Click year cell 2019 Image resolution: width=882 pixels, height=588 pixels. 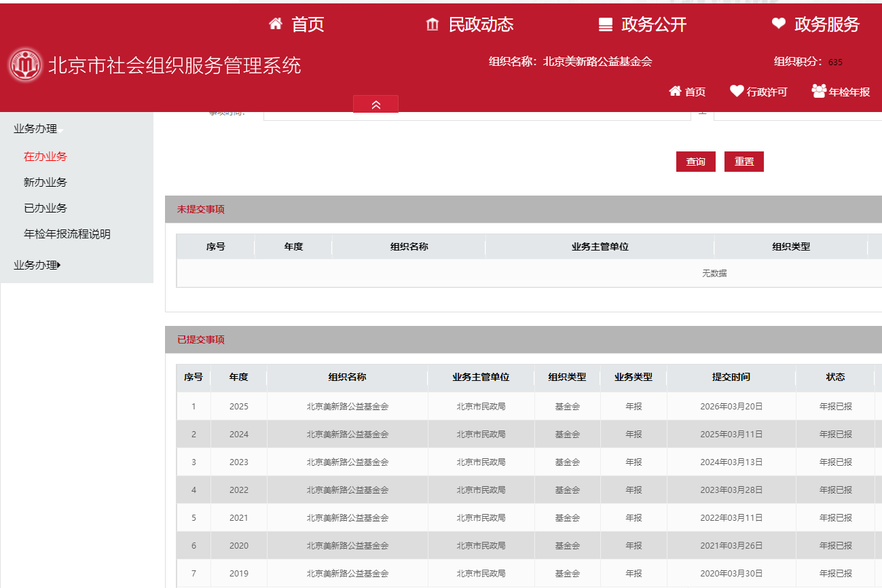click(239, 573)
